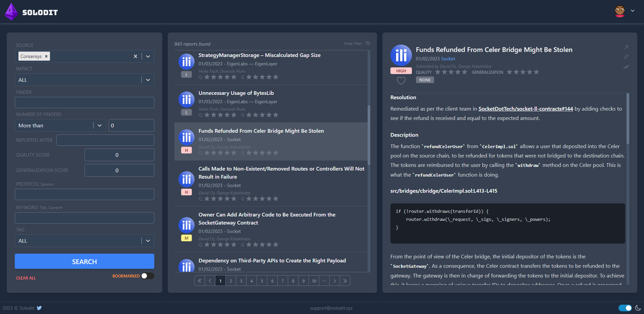
Task: Click Consensys logo beside StrategyManagerStorage report
Action: pyautogui.click(x=187, y=62)
